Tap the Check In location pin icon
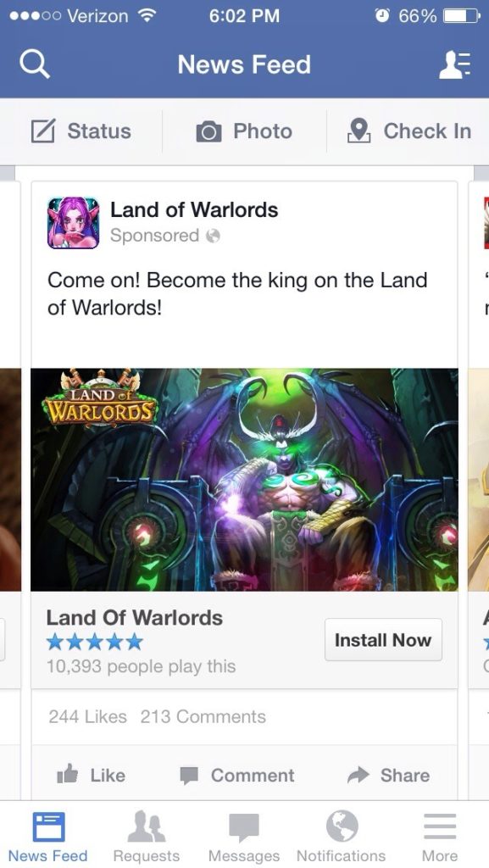The image size is (489, 868). point(359,131)
